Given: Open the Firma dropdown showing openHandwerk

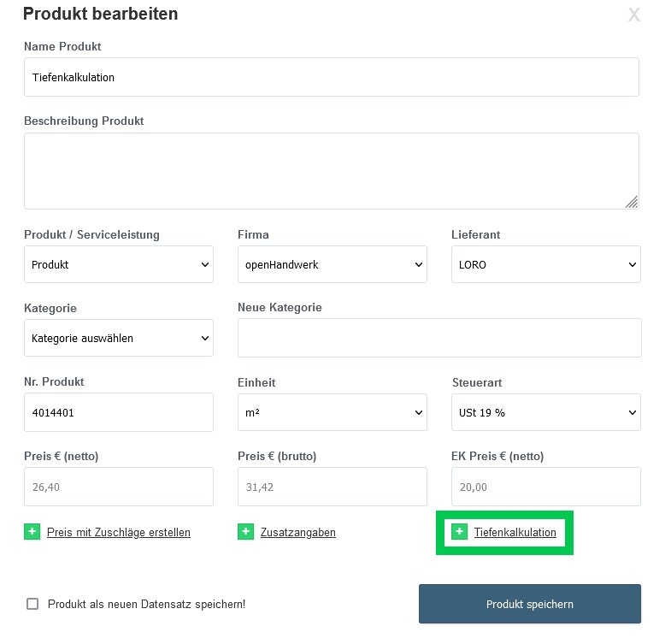Looking at the screenshot, I should coord(332,264).
